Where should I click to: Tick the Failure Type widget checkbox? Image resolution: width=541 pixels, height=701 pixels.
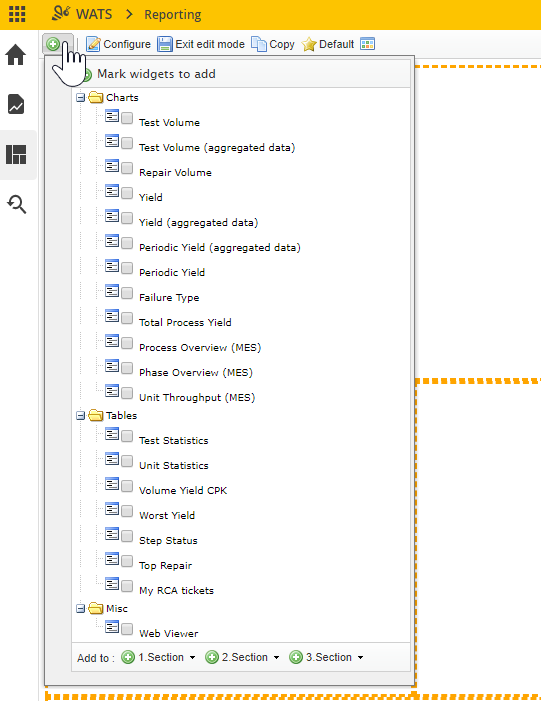point(127,293)
